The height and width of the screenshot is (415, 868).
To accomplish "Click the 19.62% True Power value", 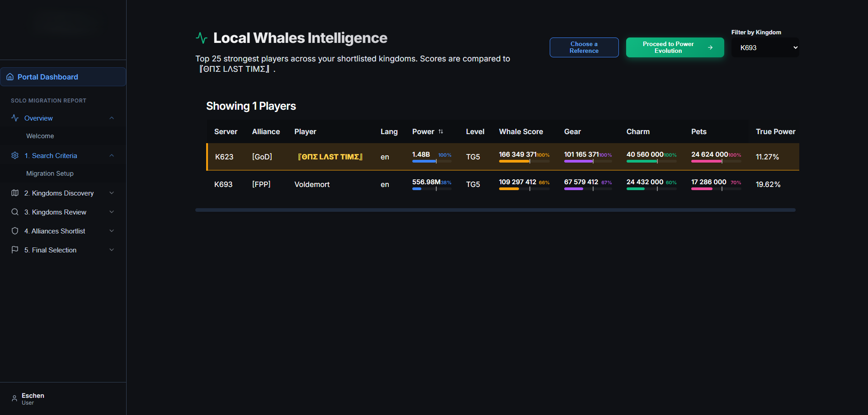I will (x=768, y=184).
